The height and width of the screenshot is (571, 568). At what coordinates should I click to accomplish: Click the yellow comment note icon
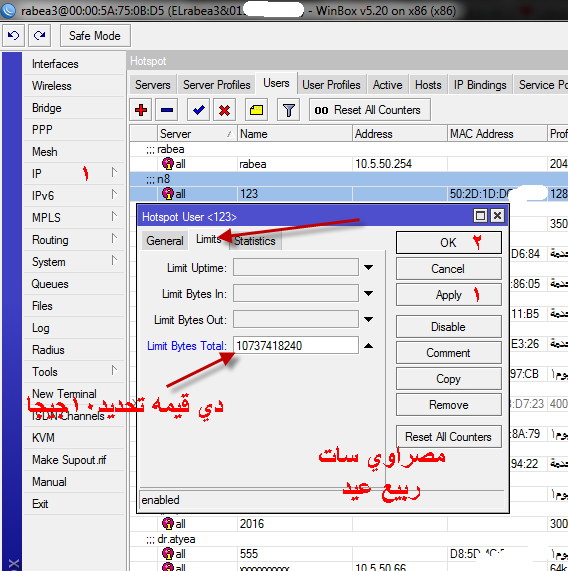[256, 110]
